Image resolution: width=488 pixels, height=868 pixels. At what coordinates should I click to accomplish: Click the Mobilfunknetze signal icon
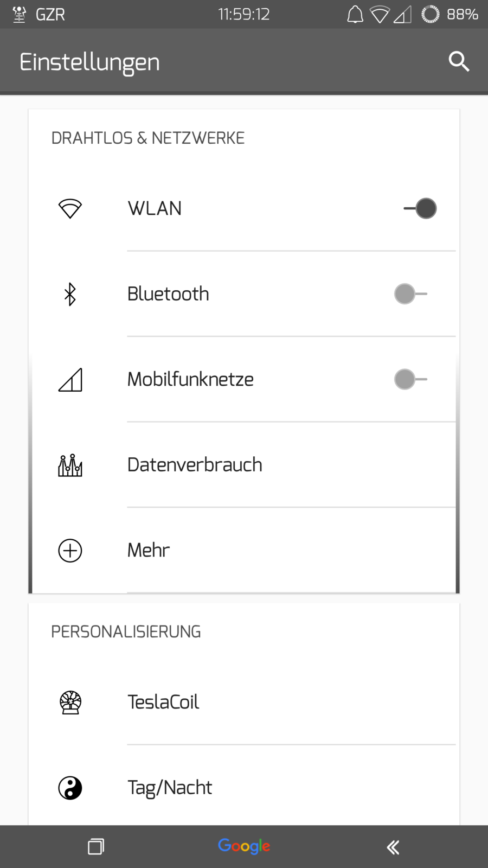pos(70,380)
